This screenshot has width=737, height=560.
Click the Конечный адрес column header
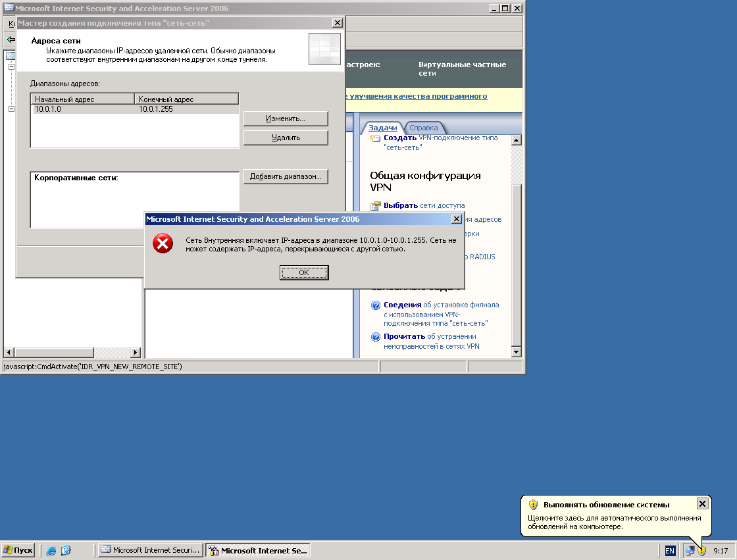(187, 99)
